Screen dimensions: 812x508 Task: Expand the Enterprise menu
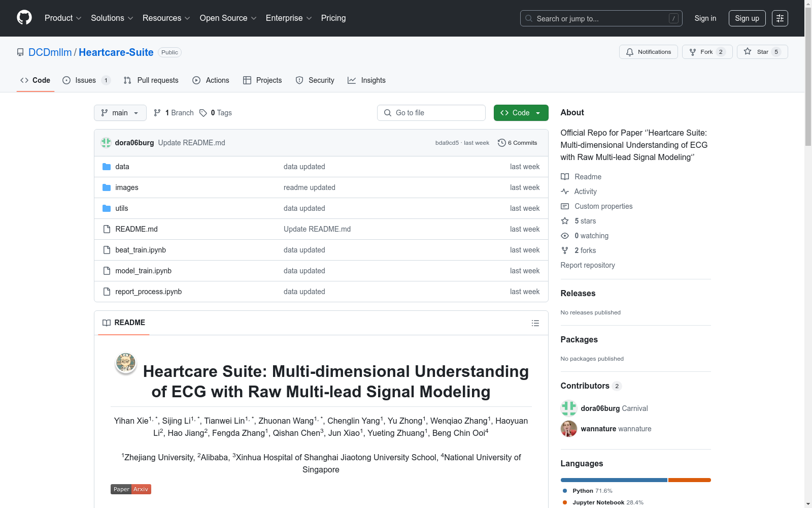[289, 18]
